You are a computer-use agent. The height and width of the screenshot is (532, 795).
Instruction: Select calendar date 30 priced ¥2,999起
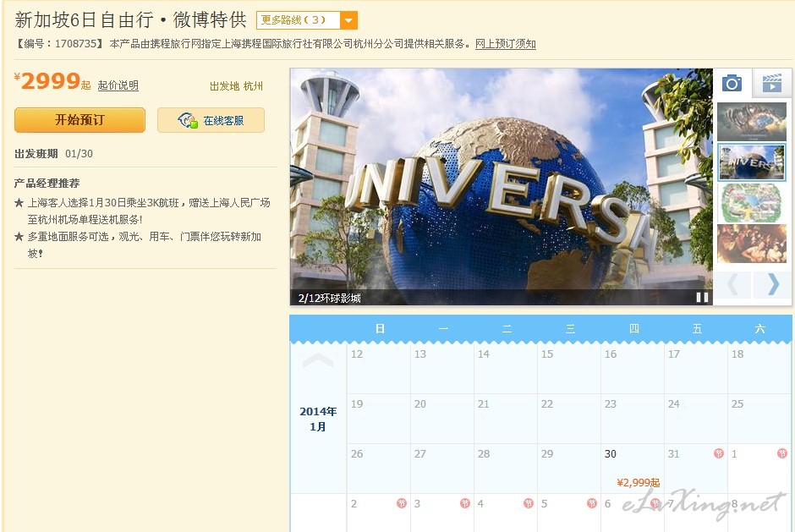[633, 469]
